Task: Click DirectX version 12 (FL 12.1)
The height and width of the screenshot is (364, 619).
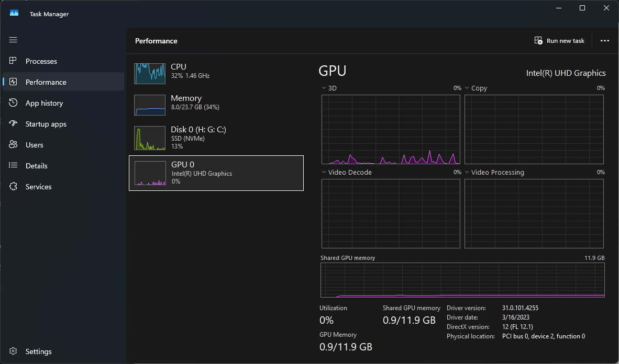Action: [x=517, y=327]
